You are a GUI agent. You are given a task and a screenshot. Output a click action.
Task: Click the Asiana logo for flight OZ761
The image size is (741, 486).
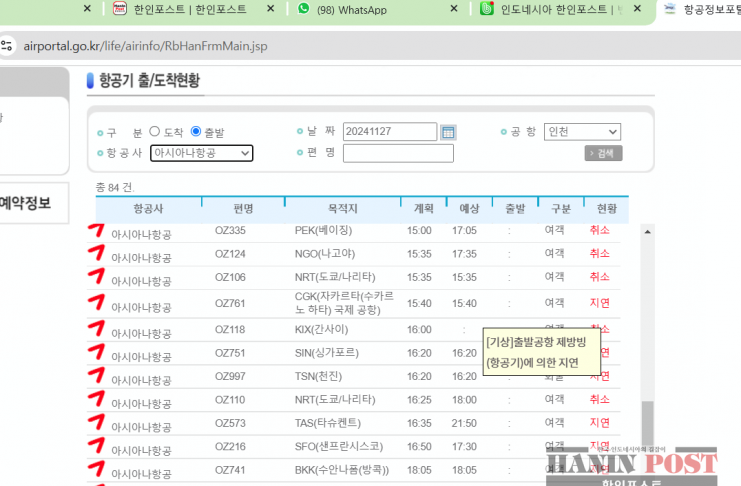96,302
